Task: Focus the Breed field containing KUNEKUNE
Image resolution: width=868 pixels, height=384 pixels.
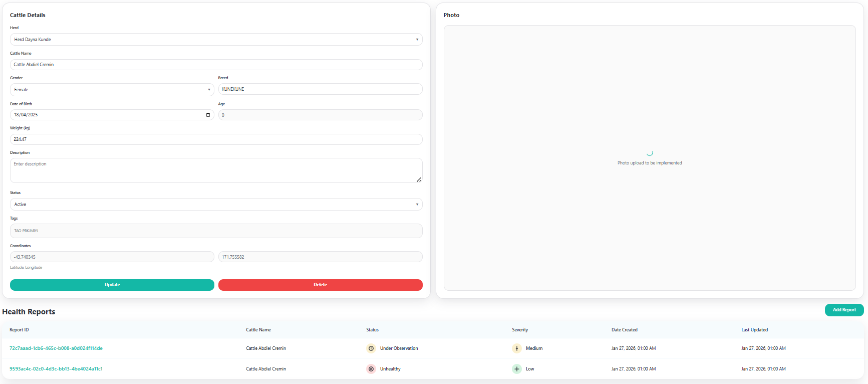Action: (320, 89)
